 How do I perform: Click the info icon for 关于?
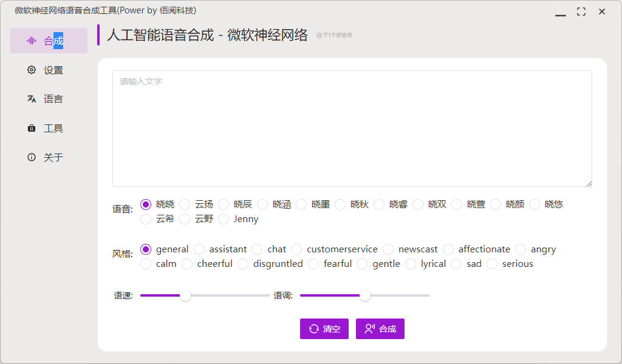pyautogui.click(x=32, y=157)
